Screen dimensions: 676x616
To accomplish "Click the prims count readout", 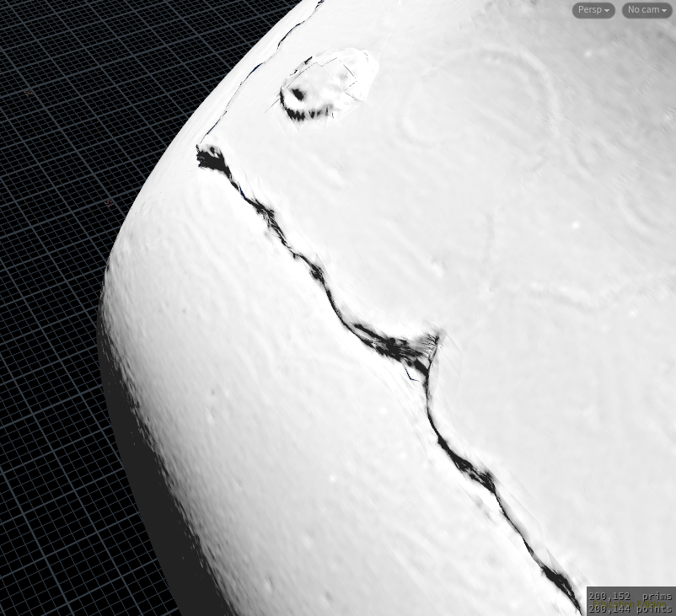I will [630, 597].
